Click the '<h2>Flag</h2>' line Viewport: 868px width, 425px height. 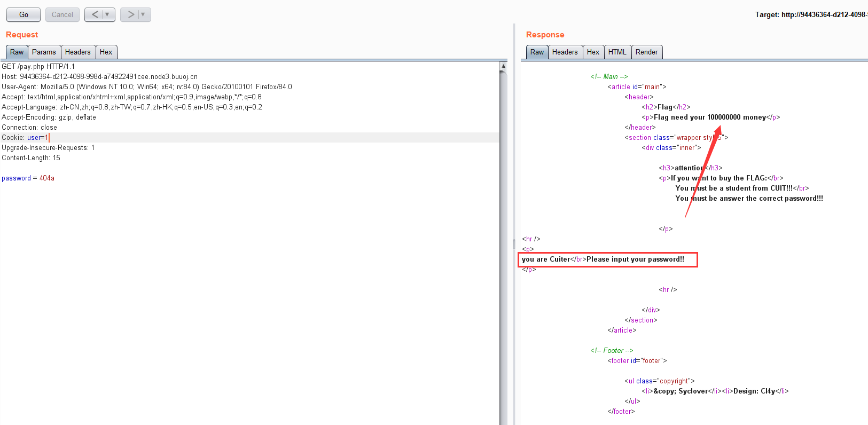pyautogui.click(x=666, y=107)
